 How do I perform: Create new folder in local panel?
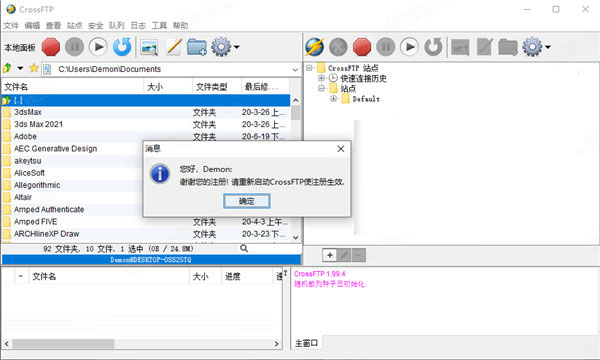point(197,47)
